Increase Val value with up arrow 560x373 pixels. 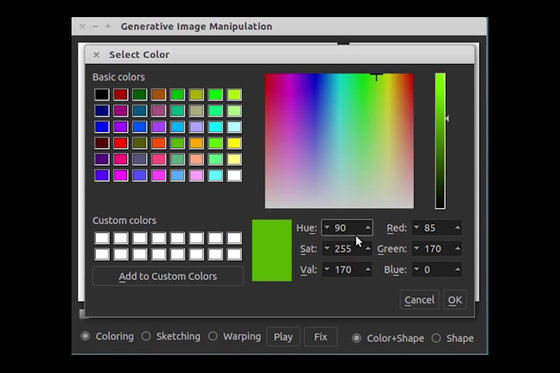[x=368, y=269]
